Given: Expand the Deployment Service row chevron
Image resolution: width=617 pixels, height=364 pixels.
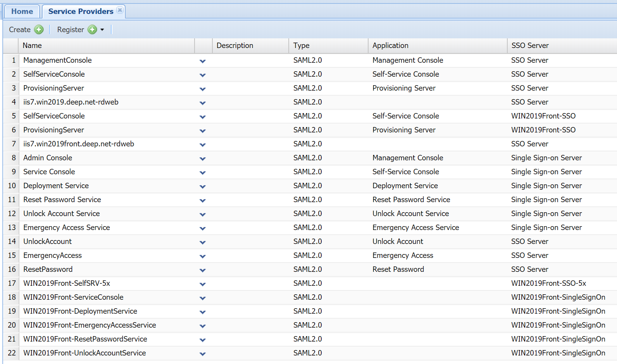Looking at the screenshot, I should (x=202, y=186).
